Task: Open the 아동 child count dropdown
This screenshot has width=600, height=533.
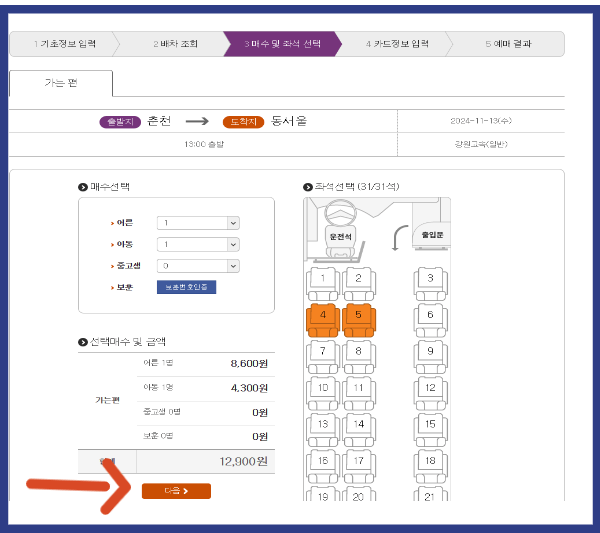Action: tap(198, 244)
